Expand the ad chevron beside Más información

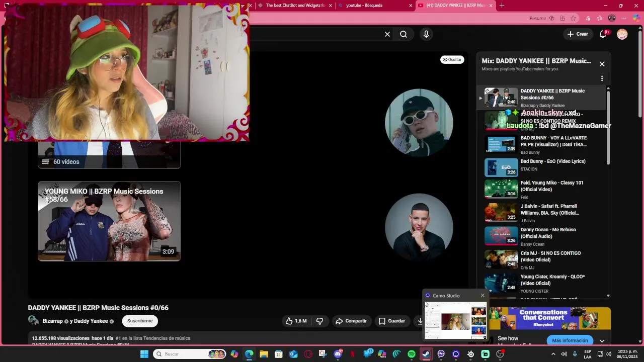pos(602,340)
